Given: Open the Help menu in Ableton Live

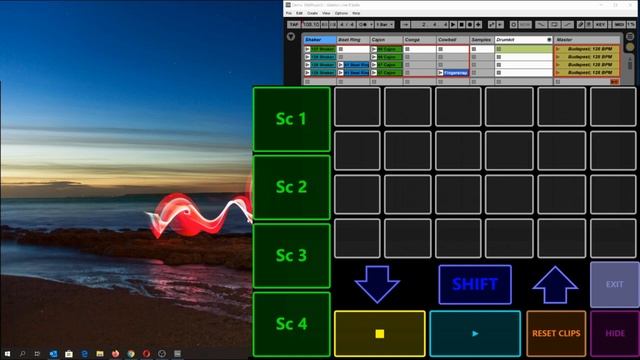Looking at the screenshot, I should coord(356,13).
